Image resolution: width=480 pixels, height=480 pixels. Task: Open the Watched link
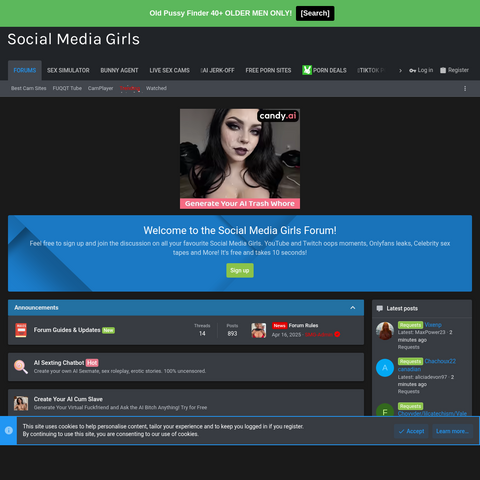(x=156, y=88)
